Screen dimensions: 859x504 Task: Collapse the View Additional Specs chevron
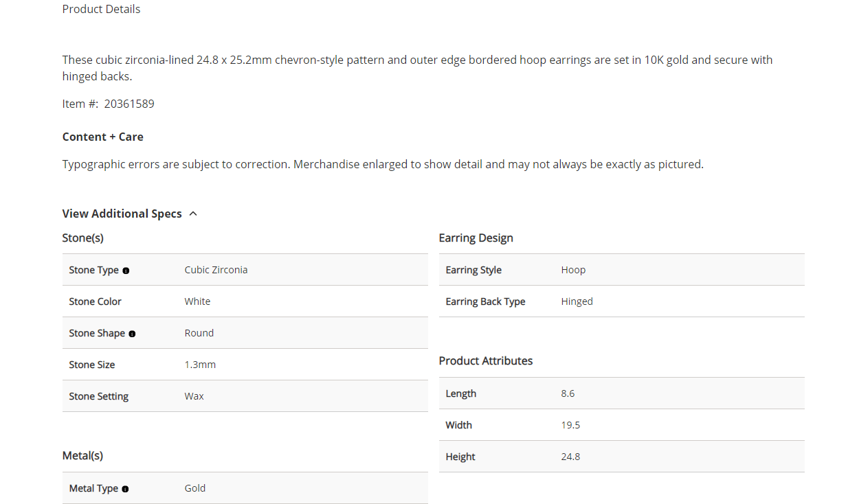[193, 214]
